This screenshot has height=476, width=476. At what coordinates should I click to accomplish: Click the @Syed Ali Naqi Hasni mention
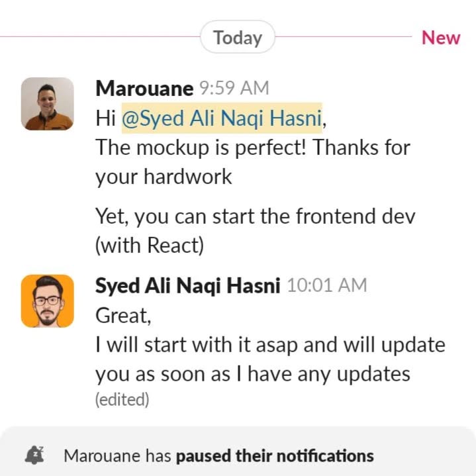tap(222, 118)
